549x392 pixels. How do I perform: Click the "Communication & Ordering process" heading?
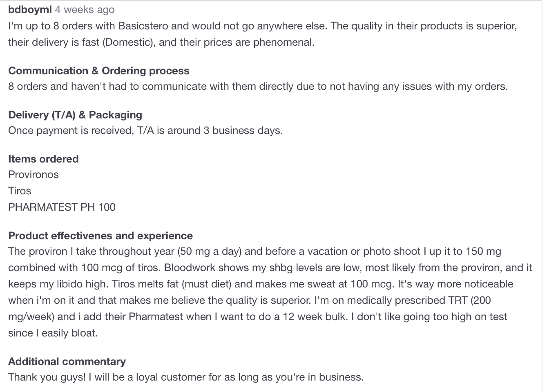98,71
